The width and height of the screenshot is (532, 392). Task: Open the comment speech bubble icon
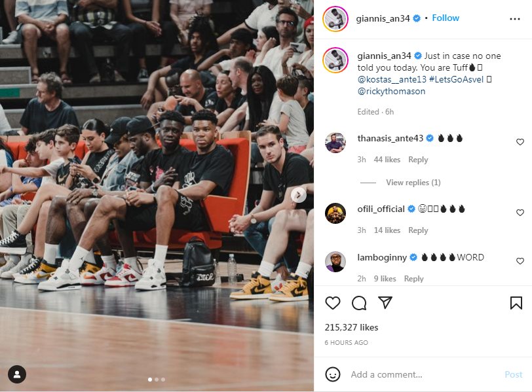click(359, 303)
